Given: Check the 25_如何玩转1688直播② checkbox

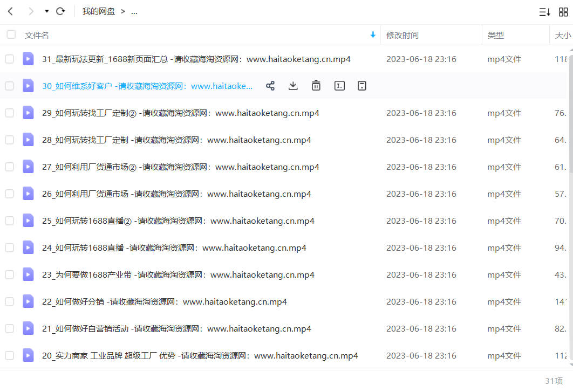Looking at the screenshot, I should click(10, 221).
